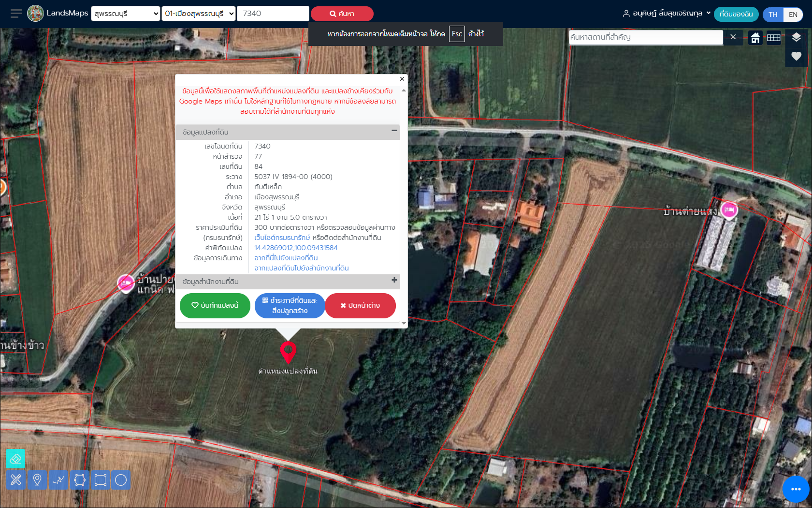Switch language to TH
Viewport: 812px width, 508px height.
(773, 15)
